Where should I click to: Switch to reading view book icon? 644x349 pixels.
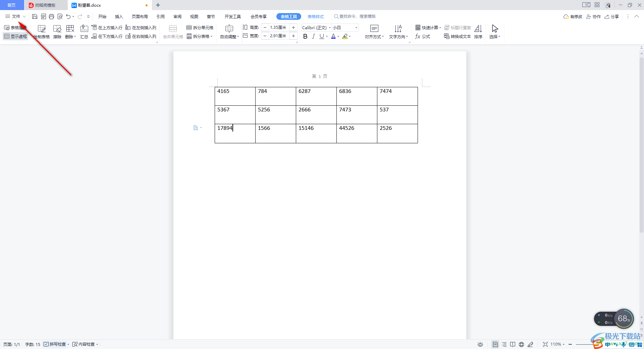pyautogui.click(x=513, y=344)
